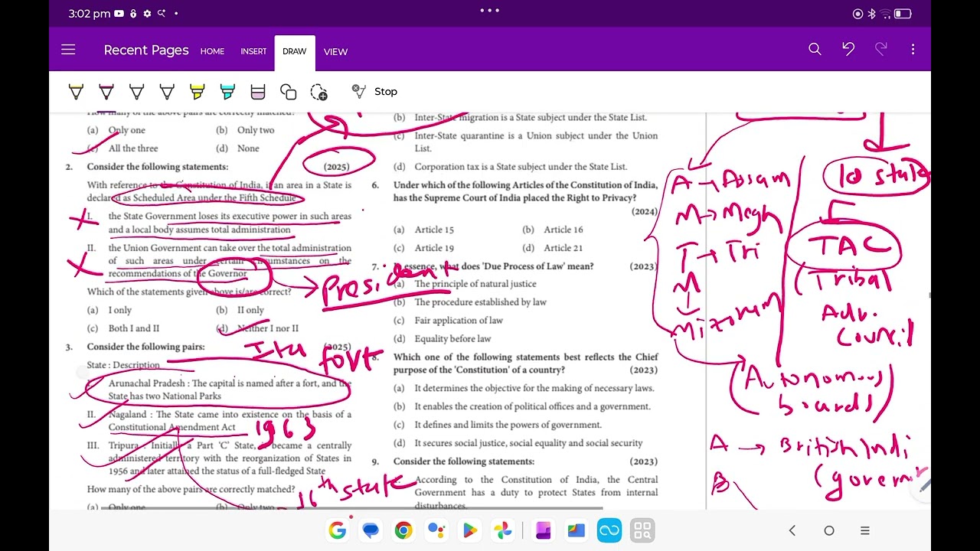Open Recent Pages list
Viewport: 980px width, 551px height.
click(x=146, y=50)
